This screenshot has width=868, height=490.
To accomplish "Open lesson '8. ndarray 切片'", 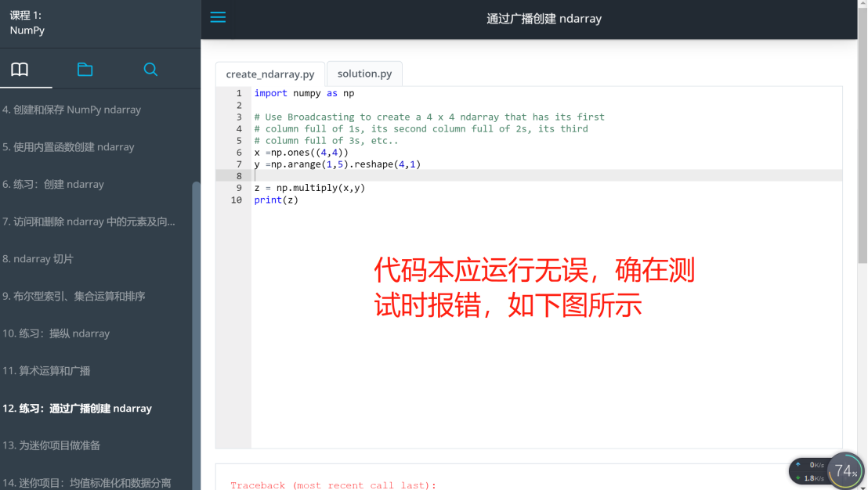I will [x=47, y=258].
